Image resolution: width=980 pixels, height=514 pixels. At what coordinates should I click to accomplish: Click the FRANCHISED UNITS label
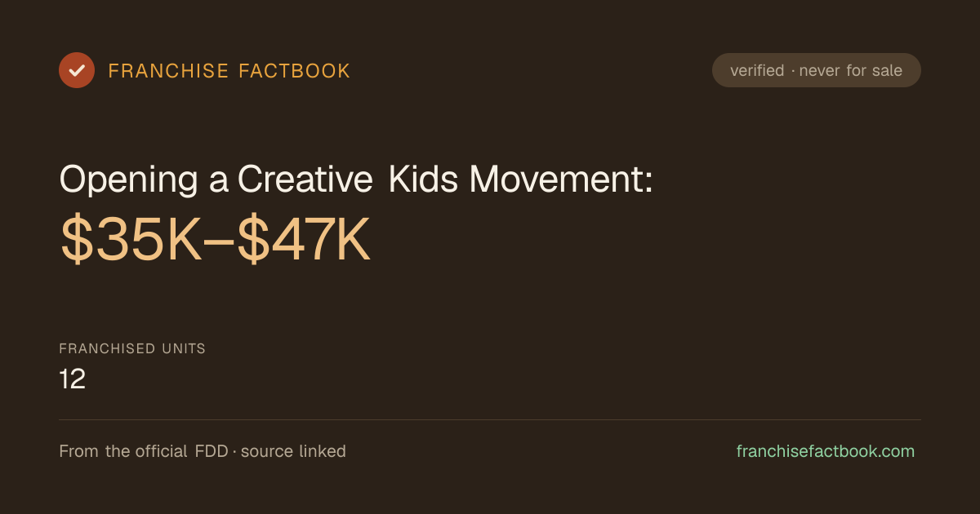tap(132, 348)
